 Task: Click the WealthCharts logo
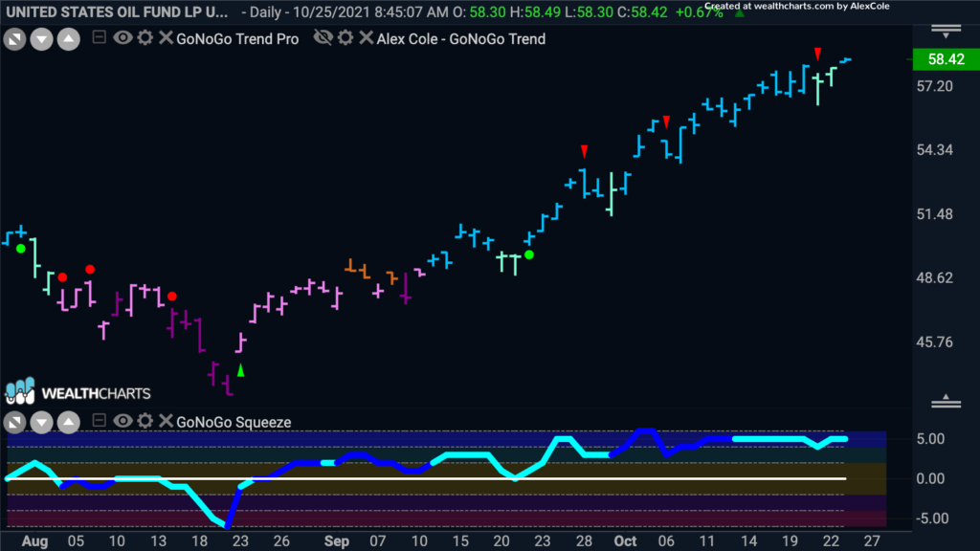pyautogui.click(x=78, y=392)
